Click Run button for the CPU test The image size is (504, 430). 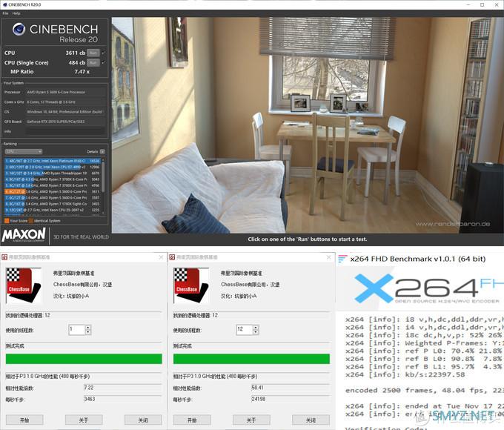(93, 53)
